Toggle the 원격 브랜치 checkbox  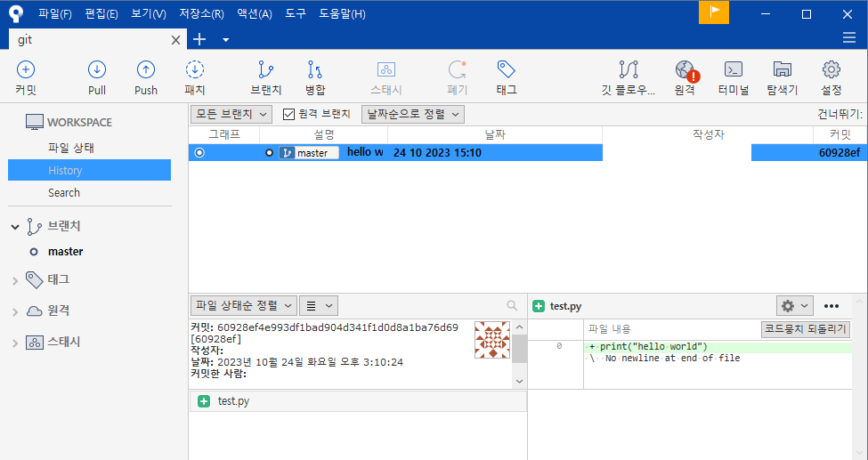(x=288, y=114)
